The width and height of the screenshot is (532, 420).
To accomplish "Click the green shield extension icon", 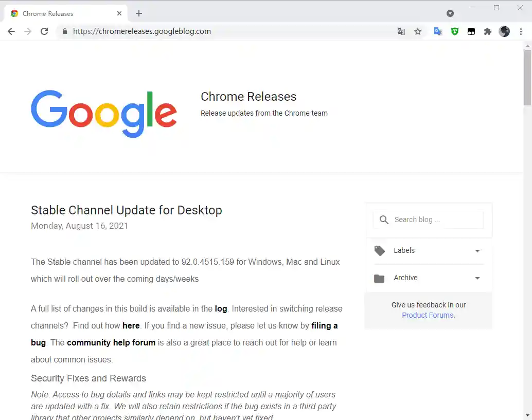I will [x=455, y=31].
